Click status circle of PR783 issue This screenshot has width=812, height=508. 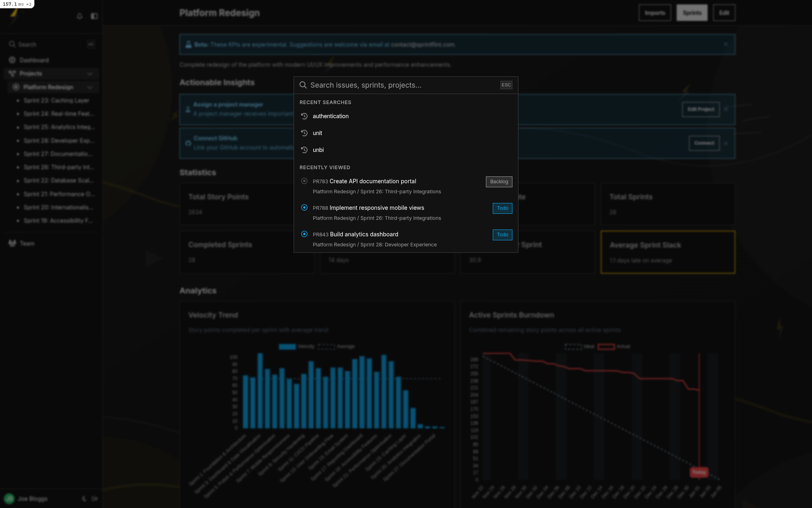coord(304,181)
